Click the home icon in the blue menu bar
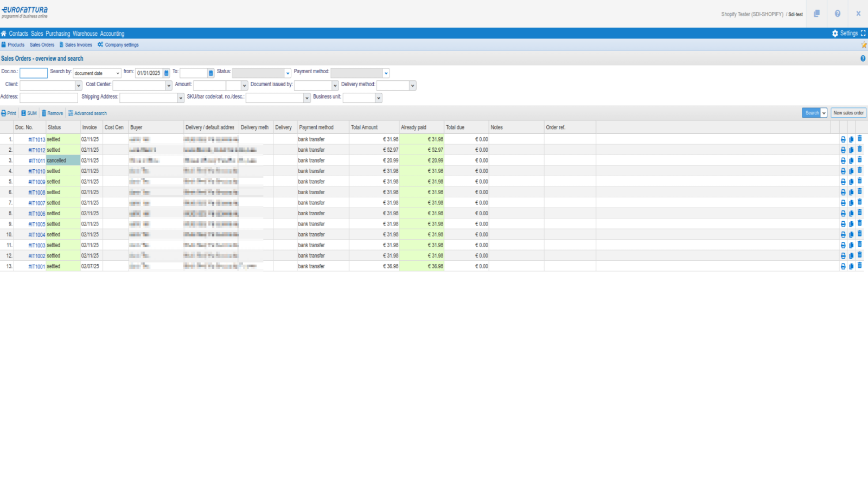868x488 pixels. pyautogui.click(x=3, y=34)
